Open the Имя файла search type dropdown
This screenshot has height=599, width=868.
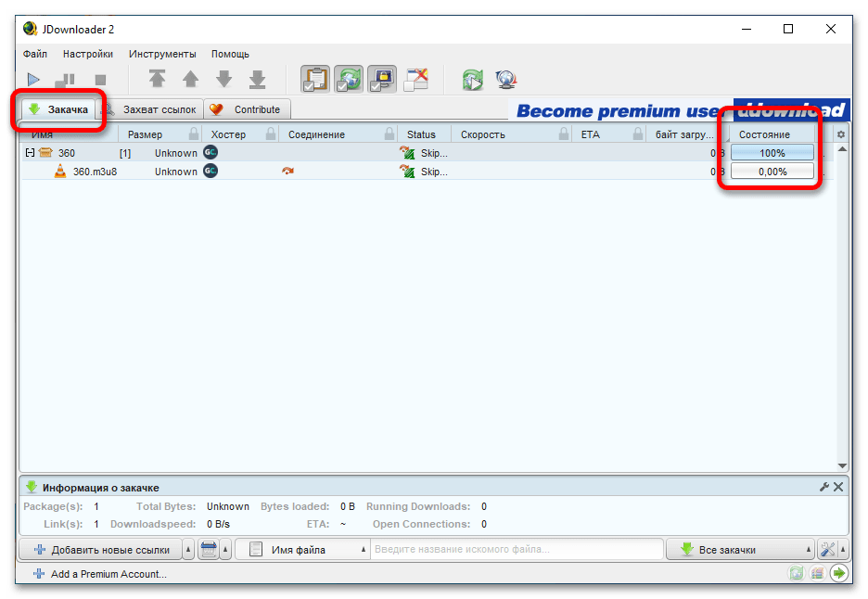tap(302, 550)
